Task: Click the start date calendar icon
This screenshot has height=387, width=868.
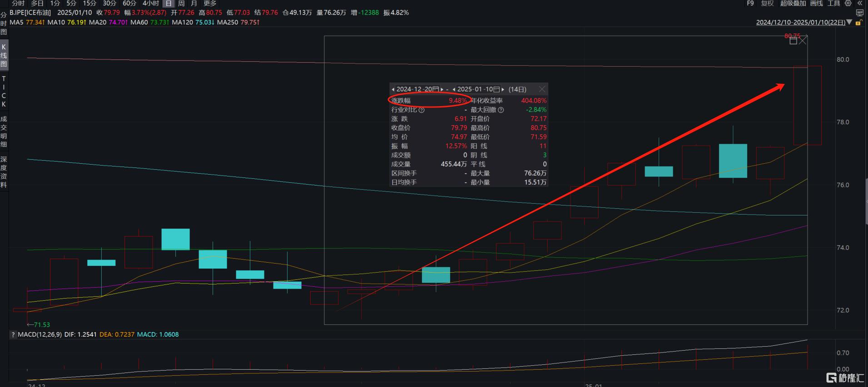Action: tap(436, 89)
